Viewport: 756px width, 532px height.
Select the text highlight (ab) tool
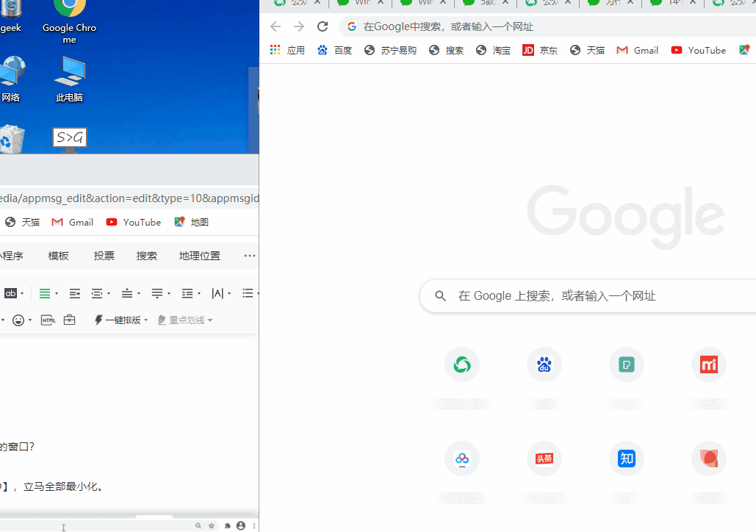pyautogui.click(x=11, y=293)
